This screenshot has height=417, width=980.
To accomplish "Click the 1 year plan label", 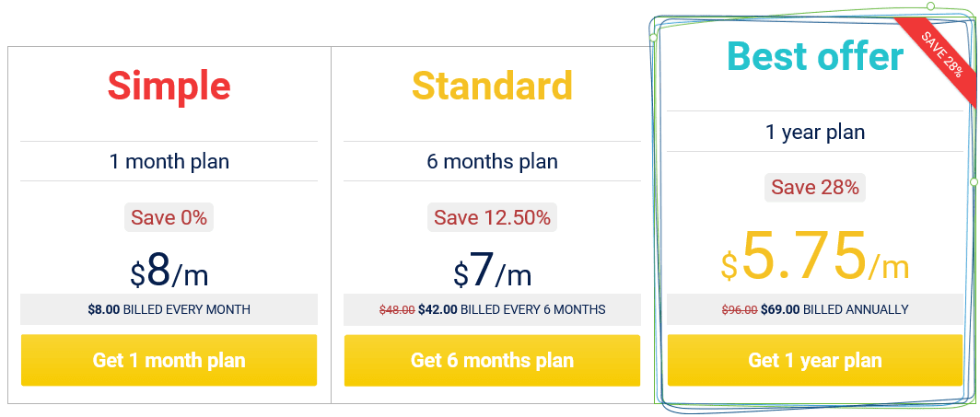I will coord(815,132).
